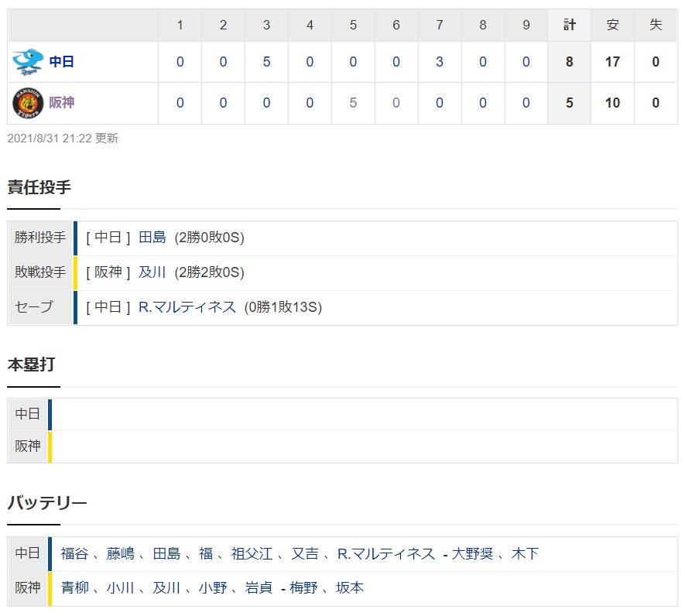Click Hanshin's 5th inning score of 5
The image size is (685, 616).
click(x=353, y=103)
